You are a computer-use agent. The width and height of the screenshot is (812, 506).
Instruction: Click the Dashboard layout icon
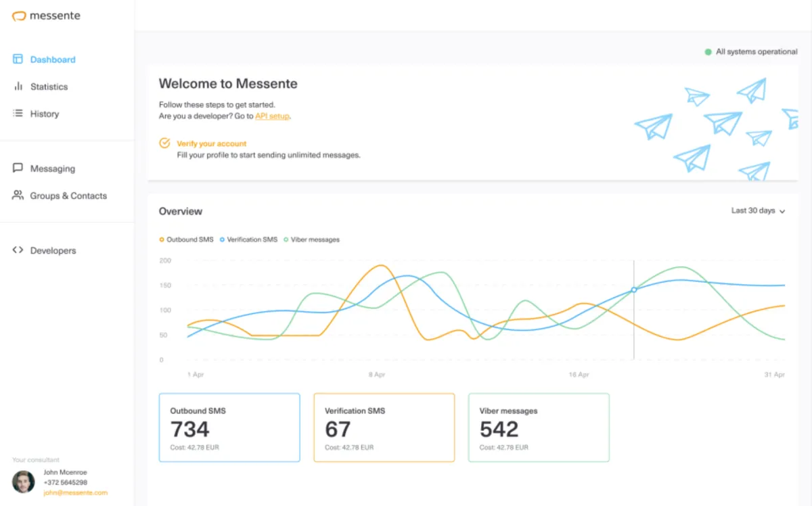coord(18,60)
